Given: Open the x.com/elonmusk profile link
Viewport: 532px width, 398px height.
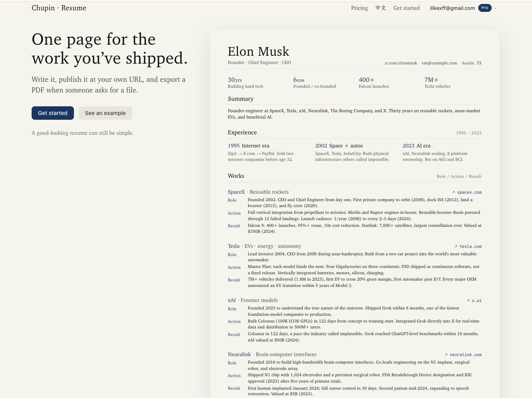Looking at the screenshot, I should click(x=401, y=63).
